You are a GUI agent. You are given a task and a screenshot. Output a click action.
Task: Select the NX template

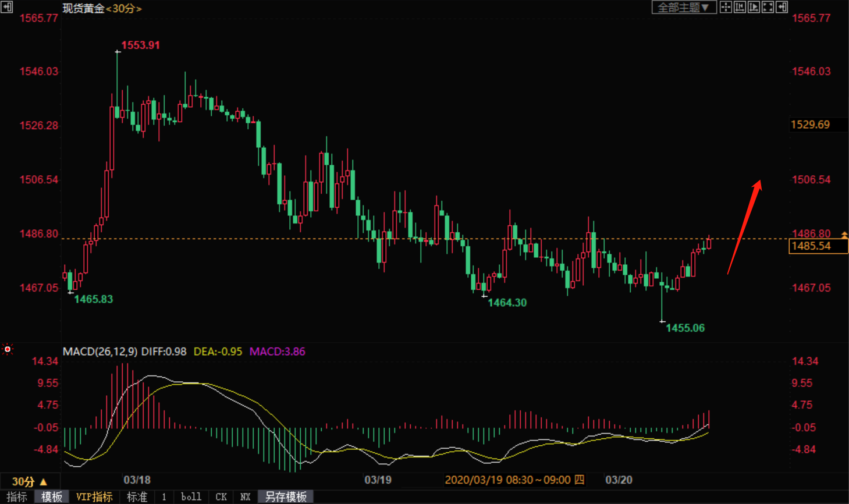245,497
